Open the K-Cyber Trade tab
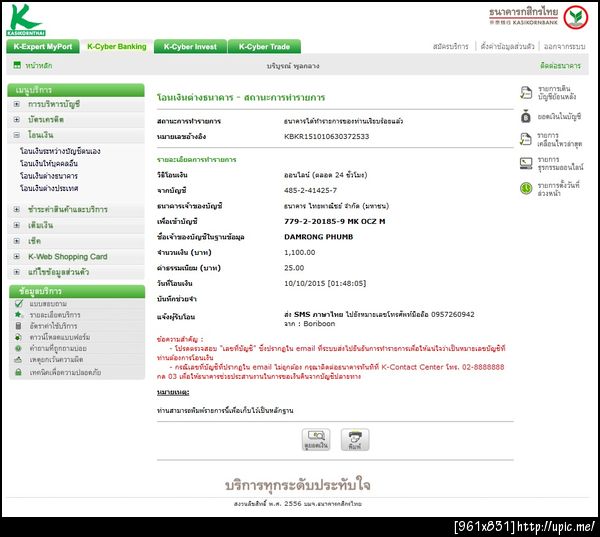The width and height of the screenshot is (600, 537). 264,47
